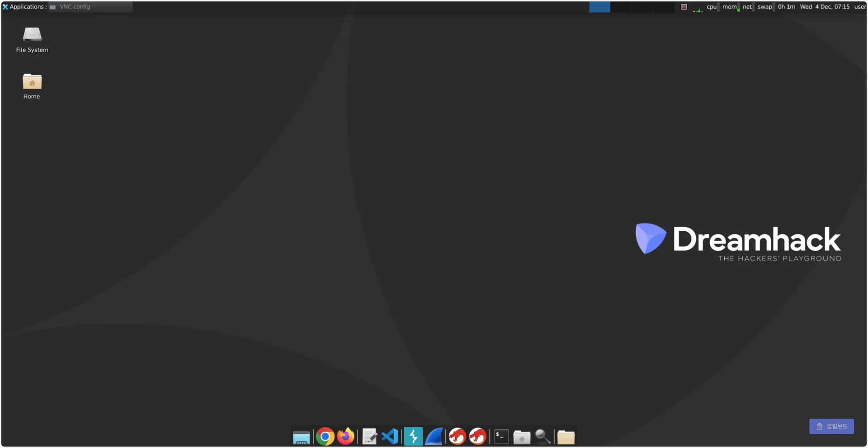Open gray home folder in dock
Image resolution: width=868 pixels, height=448 pixels.
(x=522, y=437)
